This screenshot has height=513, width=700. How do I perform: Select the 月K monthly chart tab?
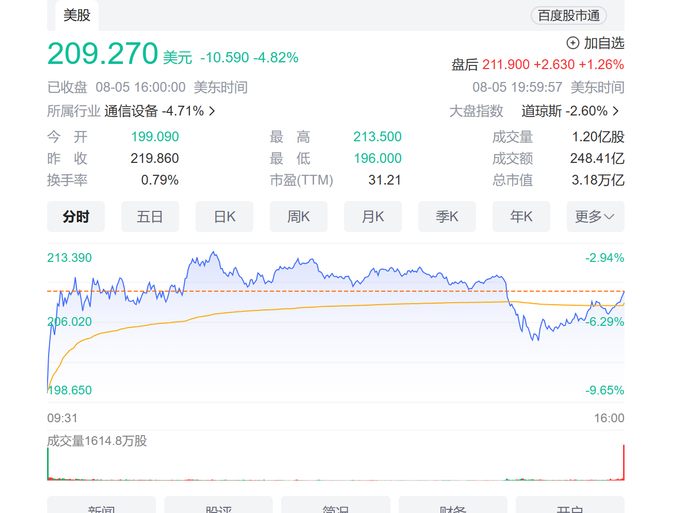[373, 217]
